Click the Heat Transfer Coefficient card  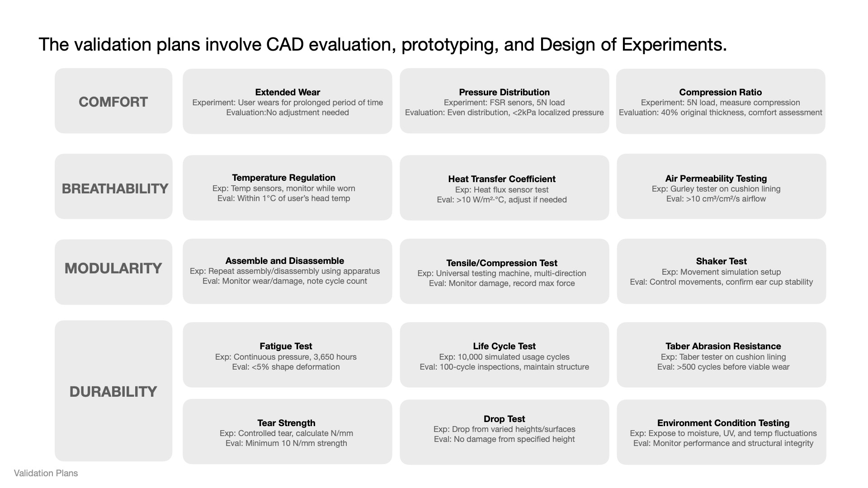click(x=504, y=188)
